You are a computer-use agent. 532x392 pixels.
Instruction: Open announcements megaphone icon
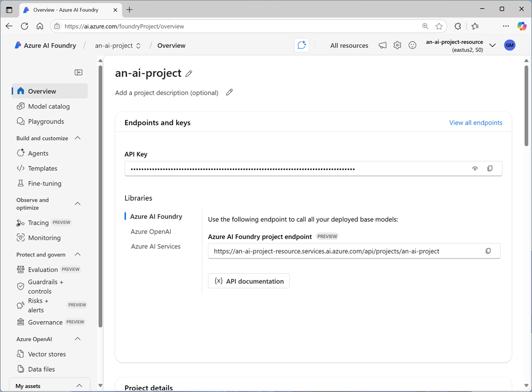382,45
